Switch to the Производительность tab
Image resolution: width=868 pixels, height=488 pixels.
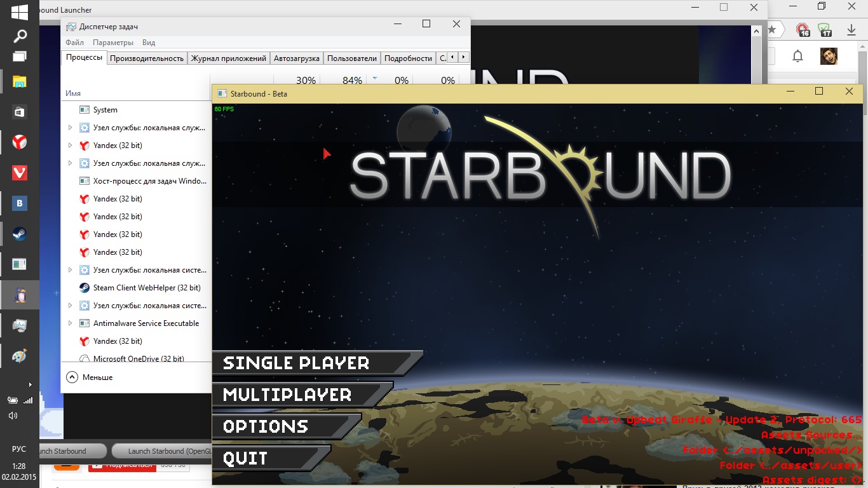tap(147, 58)
